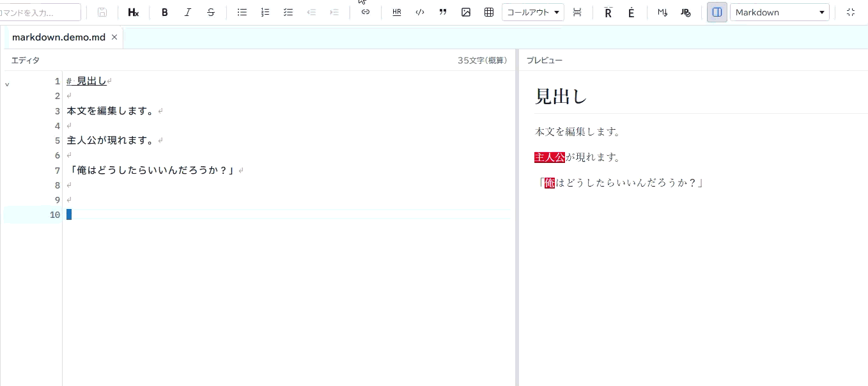Click the exit fullscreen icon
Image resolution: width=868 pixels, height=386 pixels.
(x=851, y=12)
